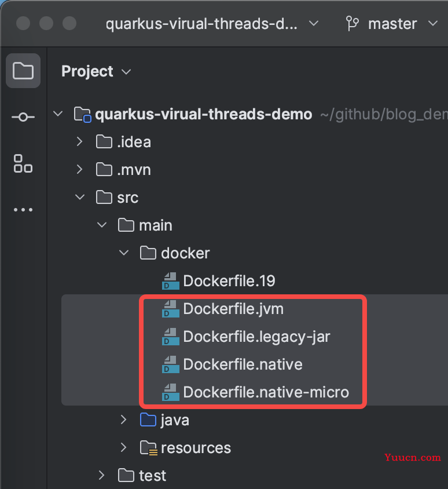Collapse the src folder
The width and height of the screenshot is (448, 489).
point(80,198)
